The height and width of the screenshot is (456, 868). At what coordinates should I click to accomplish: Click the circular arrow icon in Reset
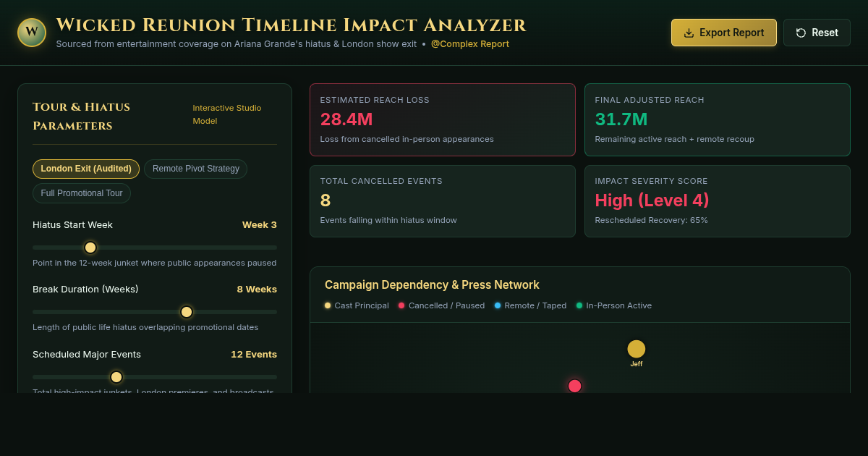(801, 33)
